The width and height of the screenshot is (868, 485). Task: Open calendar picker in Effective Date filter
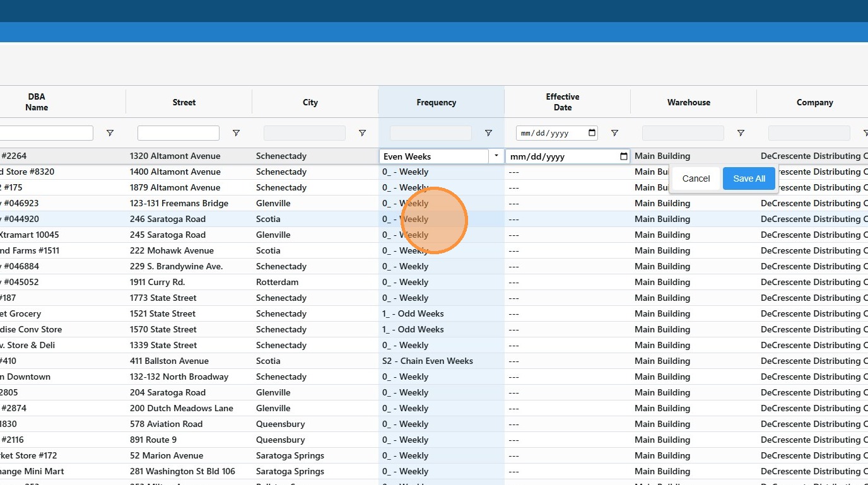592,133
